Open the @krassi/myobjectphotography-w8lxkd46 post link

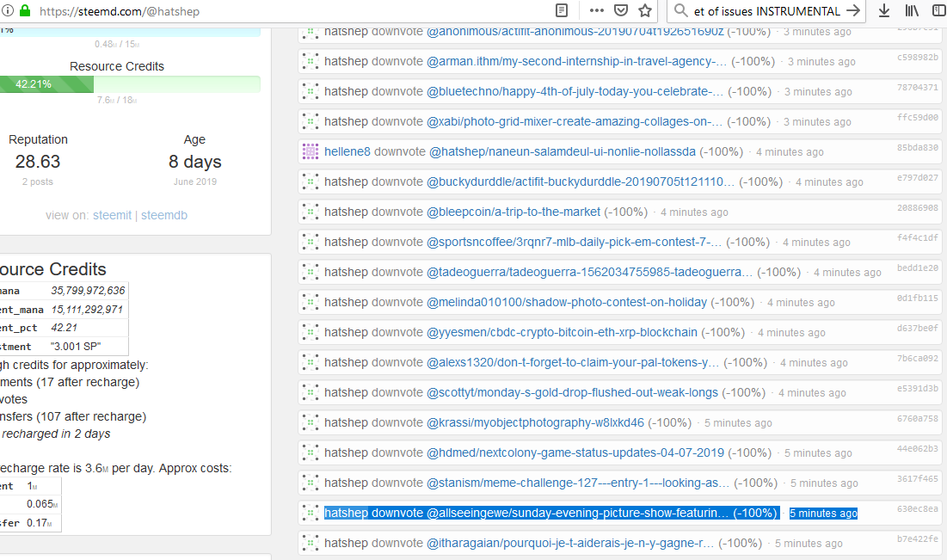point(535,422)
